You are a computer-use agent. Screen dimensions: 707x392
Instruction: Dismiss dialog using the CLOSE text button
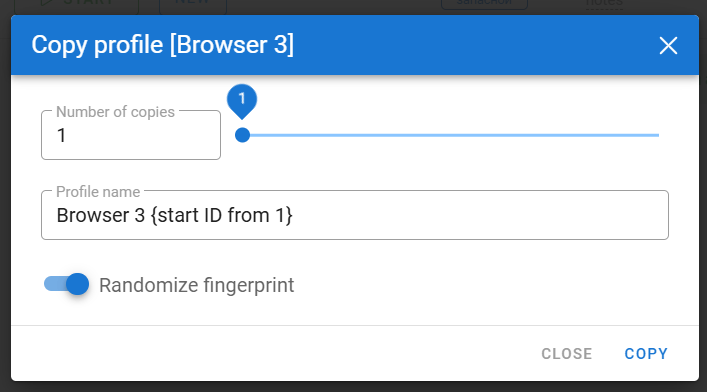tap(567, 354)
